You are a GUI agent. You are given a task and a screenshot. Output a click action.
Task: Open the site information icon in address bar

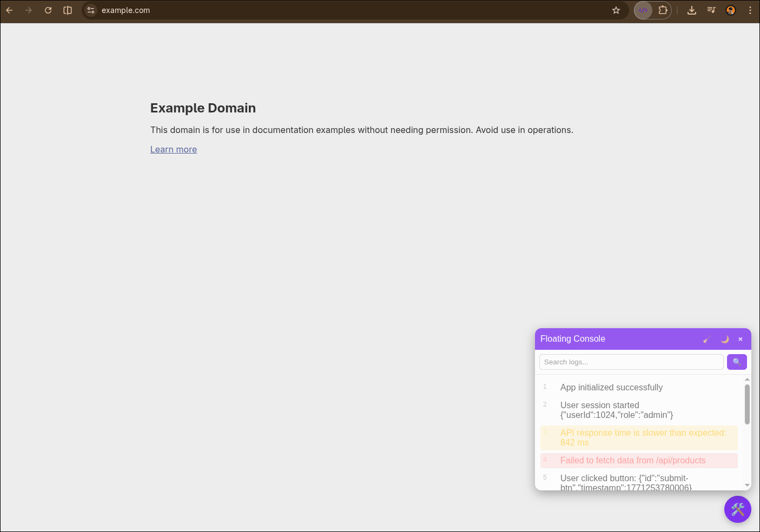pos(90,10)
